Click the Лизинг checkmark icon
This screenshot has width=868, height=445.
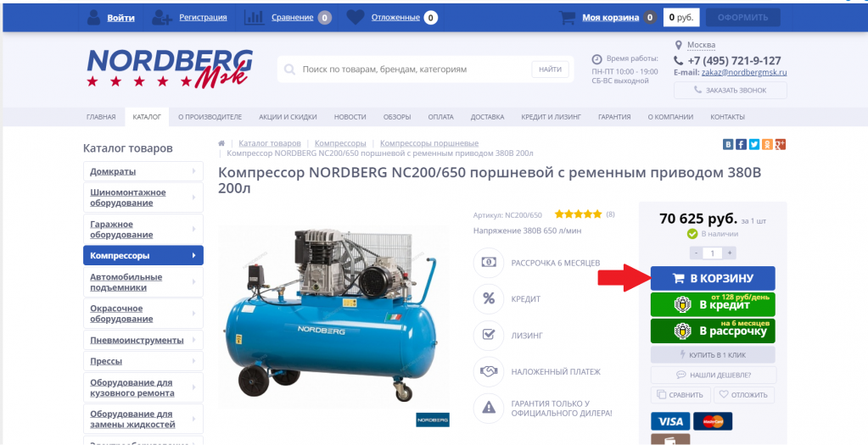pyautogui.click(x=488, y=335)
